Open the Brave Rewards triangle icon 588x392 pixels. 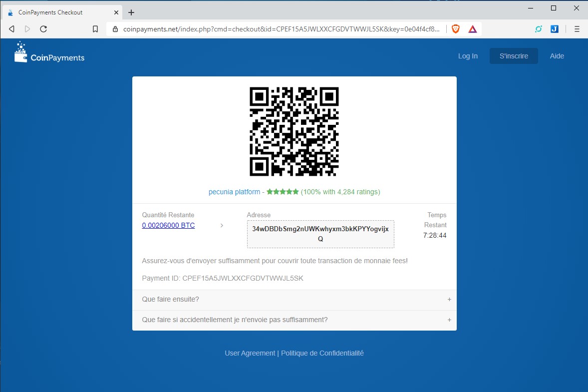pos(473,29)
